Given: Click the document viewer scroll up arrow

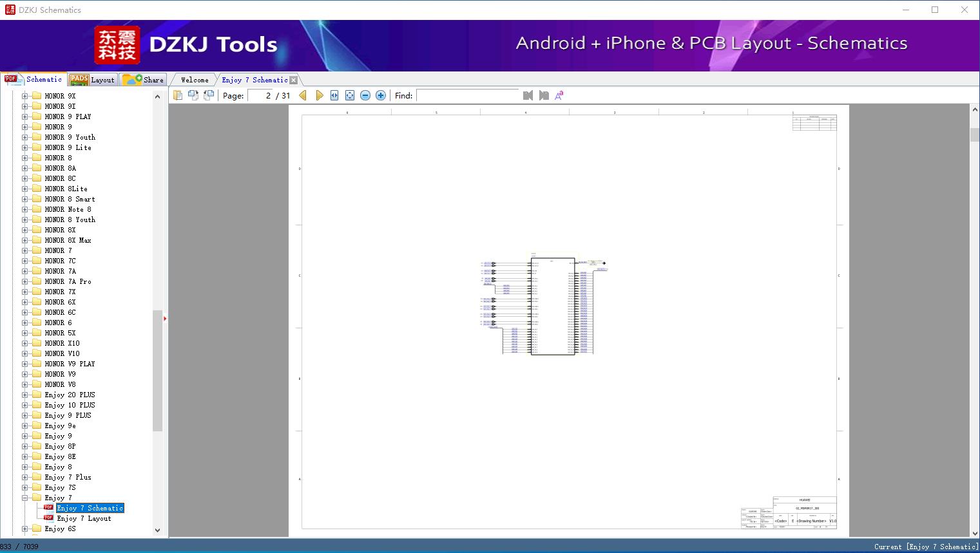Looking at the screenshot, I should pyautogui.click(x=975, y=110).
